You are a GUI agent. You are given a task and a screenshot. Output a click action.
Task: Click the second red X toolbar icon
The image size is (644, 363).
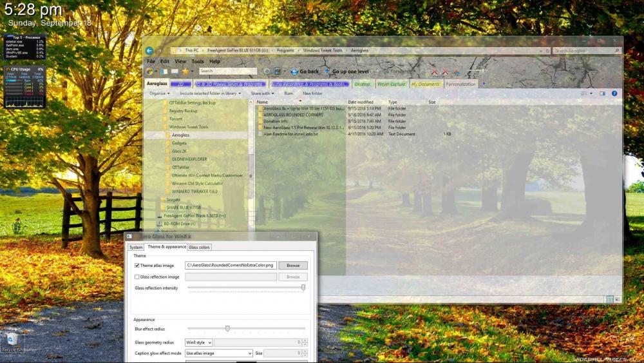(445, 72)
